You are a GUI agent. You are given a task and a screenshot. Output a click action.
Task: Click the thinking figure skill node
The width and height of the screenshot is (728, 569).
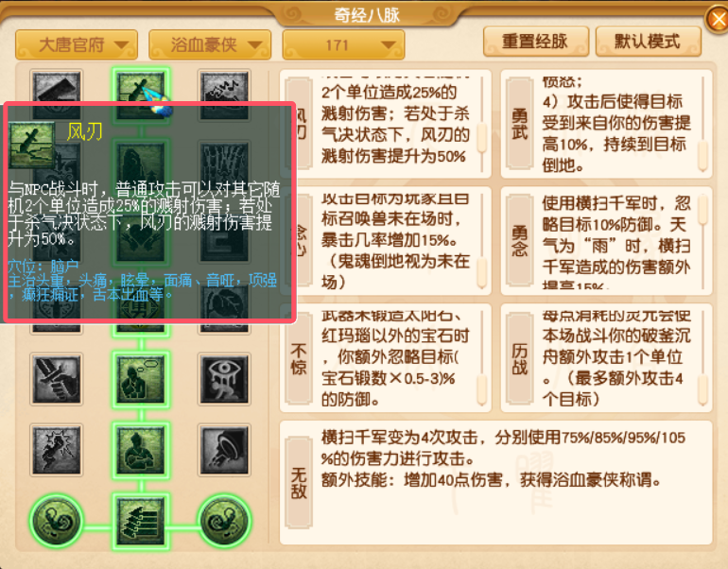coord(140,379)
